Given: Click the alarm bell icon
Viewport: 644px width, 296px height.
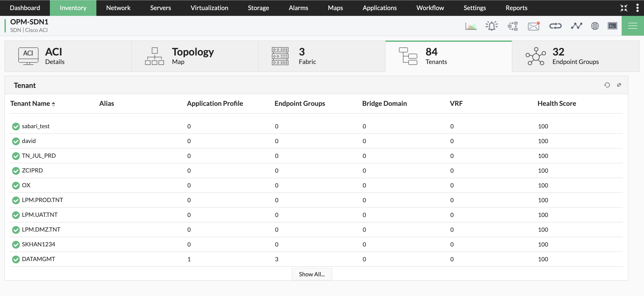Looking at the screenshot, I should (x=491, y=26).
